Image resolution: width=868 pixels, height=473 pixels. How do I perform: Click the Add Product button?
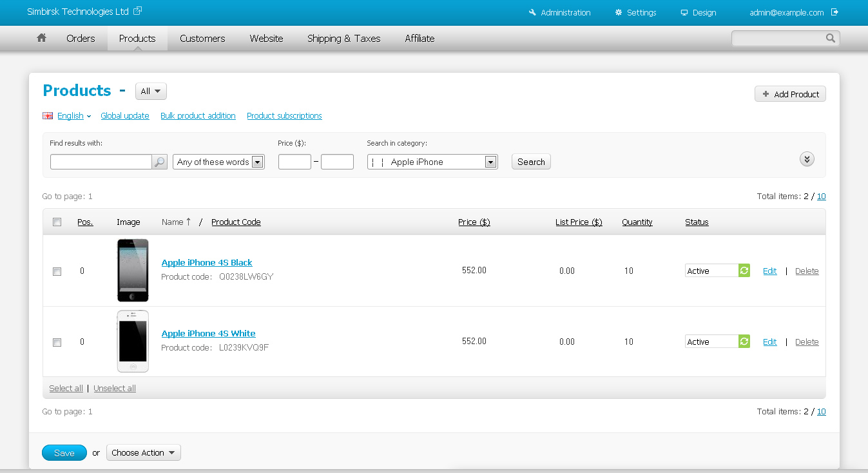click(790, 94)
